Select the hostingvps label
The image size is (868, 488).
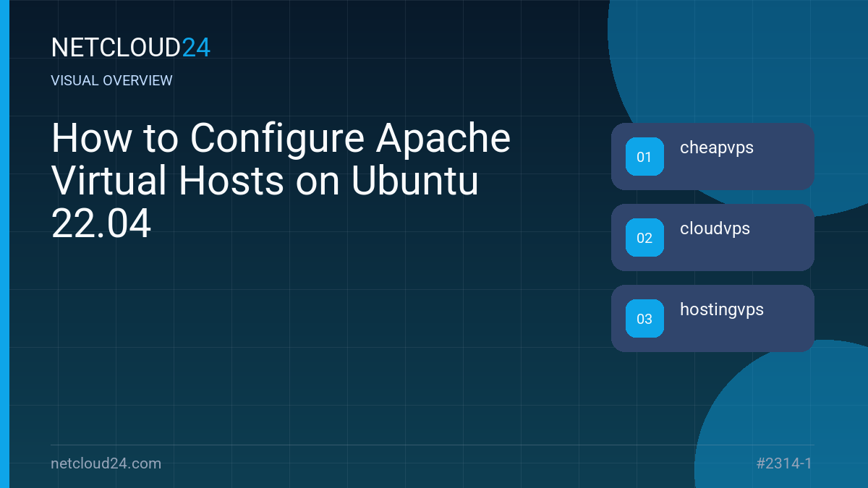pyautogui.click(x=722, y=310)
